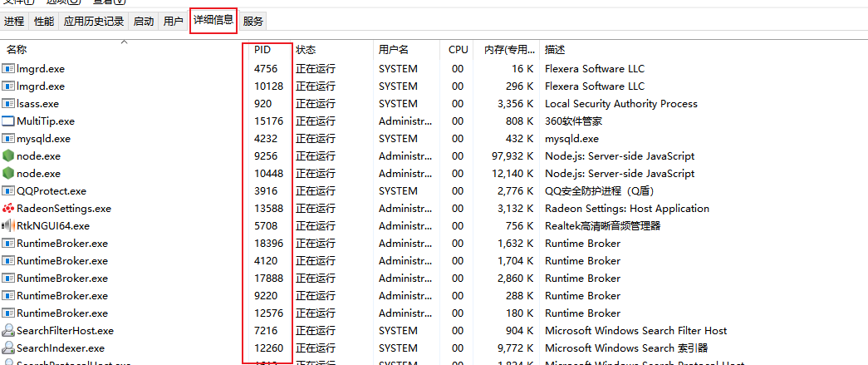This screenshot has width=868, height=365.
Task: Click the icon of lmgrd.exe PID 10128
Action: 7,86
